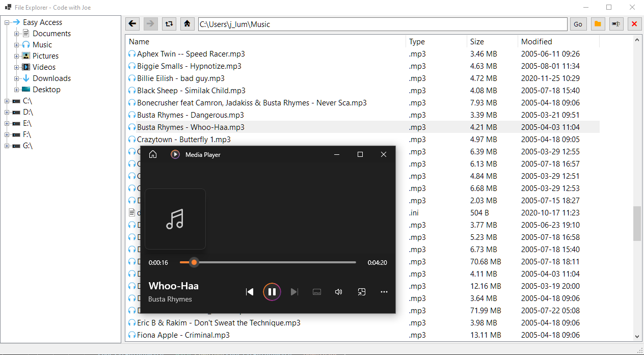The height and width of the screenshot is (355, 644).
Task: Click the refresh icon in the toolbar
Action: pyautogui.click(x=169, y=23)
